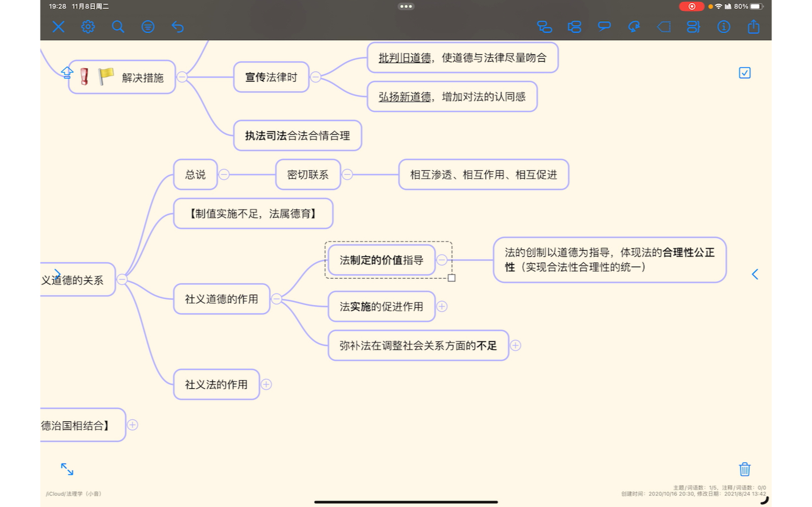Delete topic with trash icon
The image size is (812, 507).
(745, 469)
